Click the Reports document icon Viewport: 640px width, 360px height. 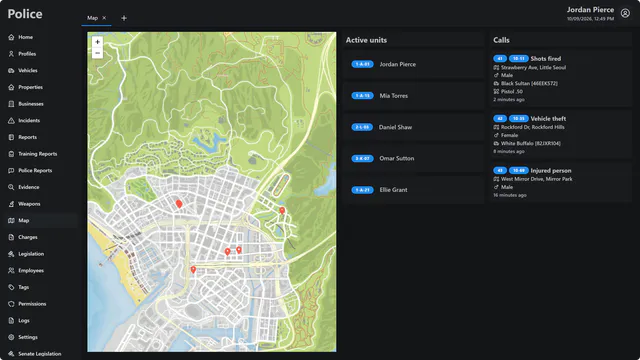pos(11,137)
